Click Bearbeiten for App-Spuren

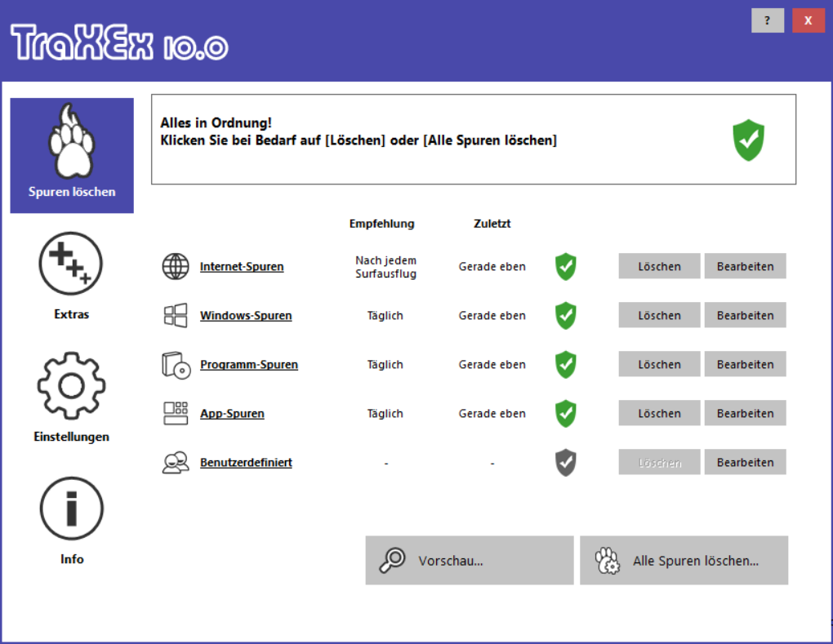746,413
